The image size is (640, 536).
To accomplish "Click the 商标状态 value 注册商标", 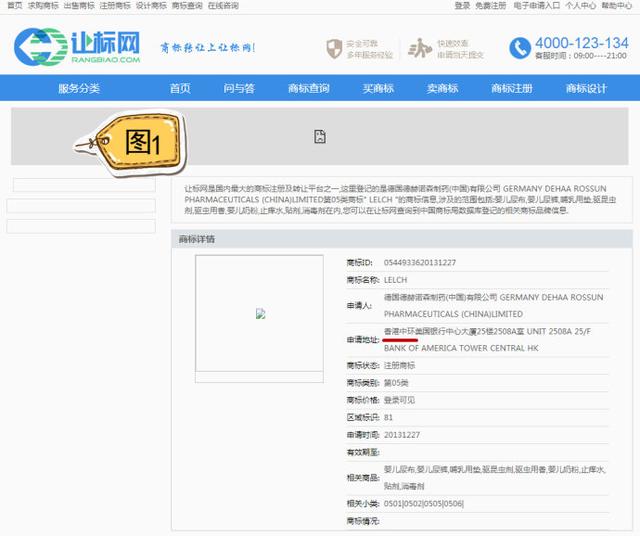I will [x=399, y=365].
